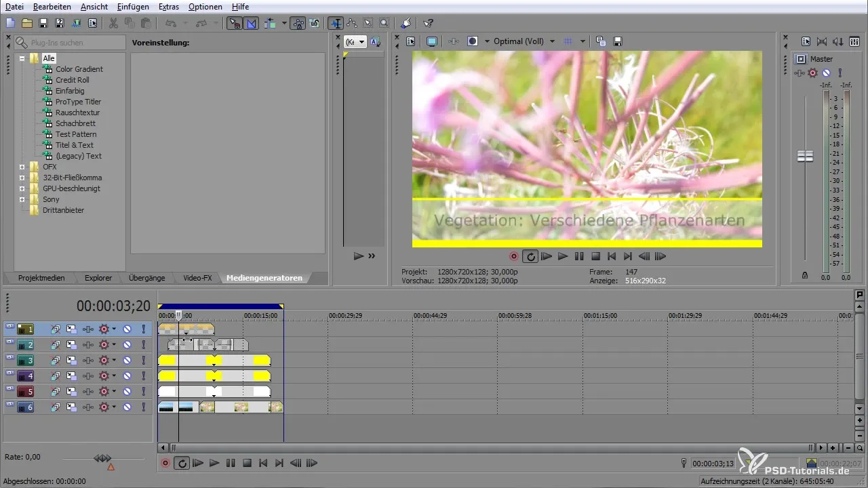Adjust the Master volume fader handle
The height and width of the screenshot is (488, 868).
coord(805,157)
